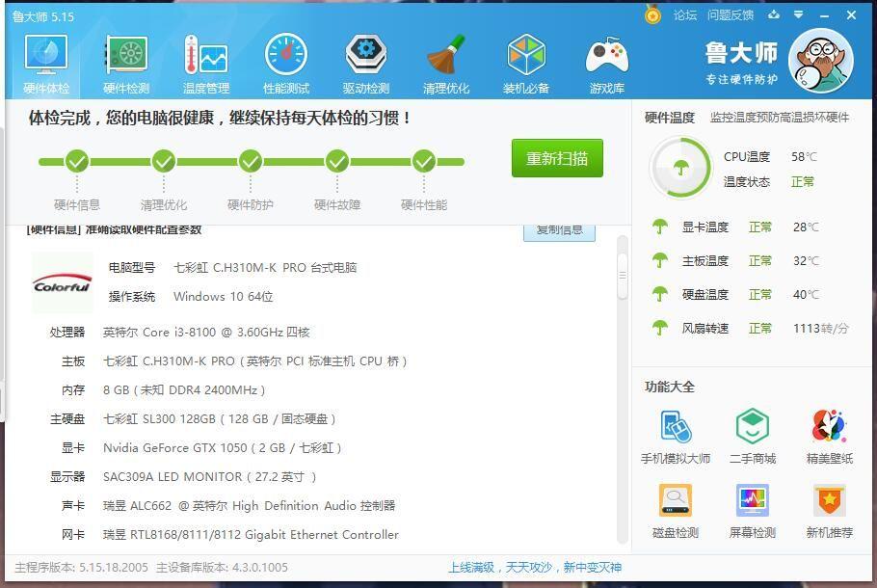Go to 驱动检测 driver detection

pyautogui.click(x=366, y=65)
